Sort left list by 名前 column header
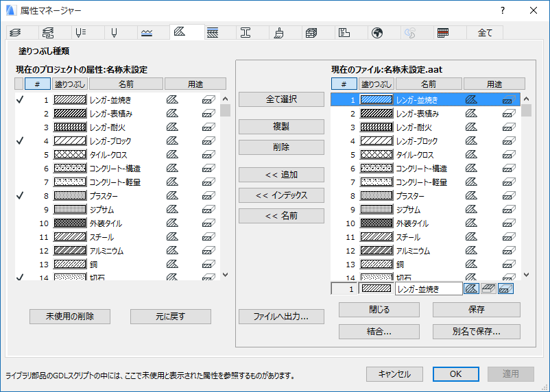Image resolution: width=550 pixels, height=392 pixels. click(x=126, y=84)
